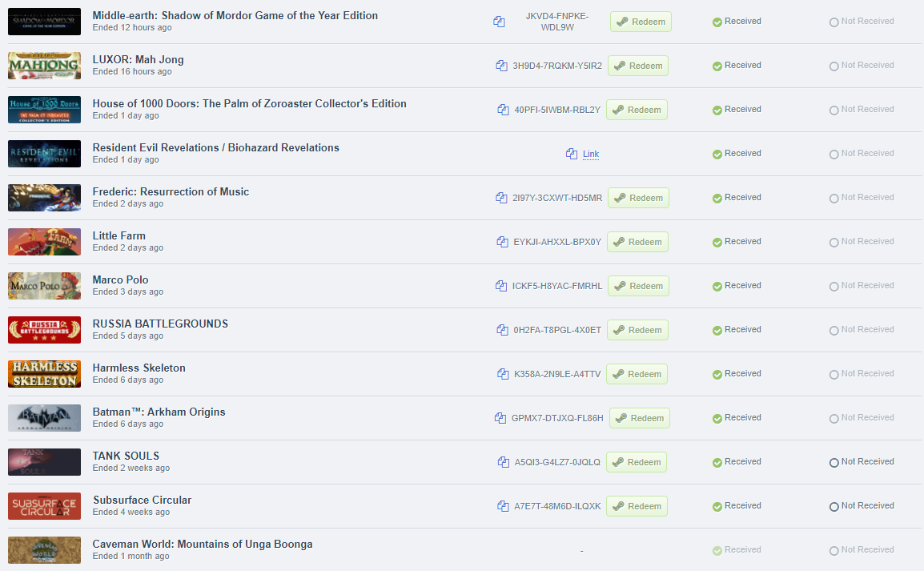Redeem the LUXOR: Mah Jong key

[x=638, y=66]
